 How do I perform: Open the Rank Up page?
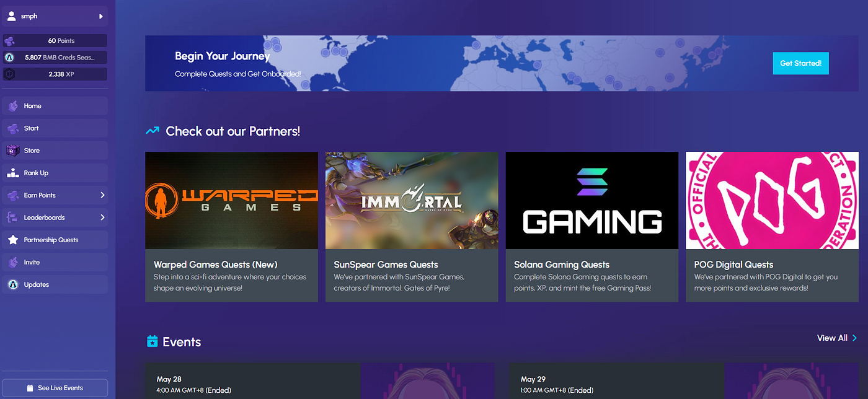[55, 173]
